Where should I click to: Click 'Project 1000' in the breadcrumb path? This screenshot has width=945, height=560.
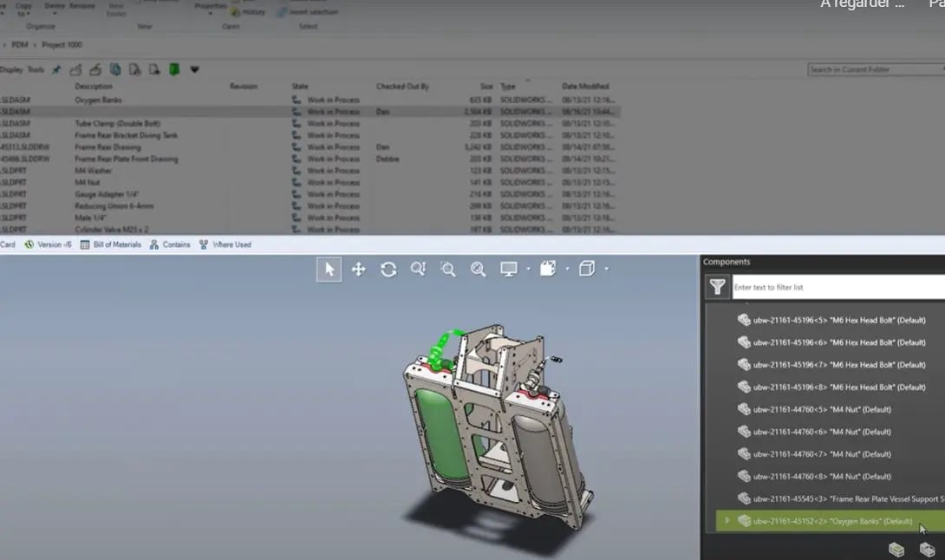click(x=62, y=44)
